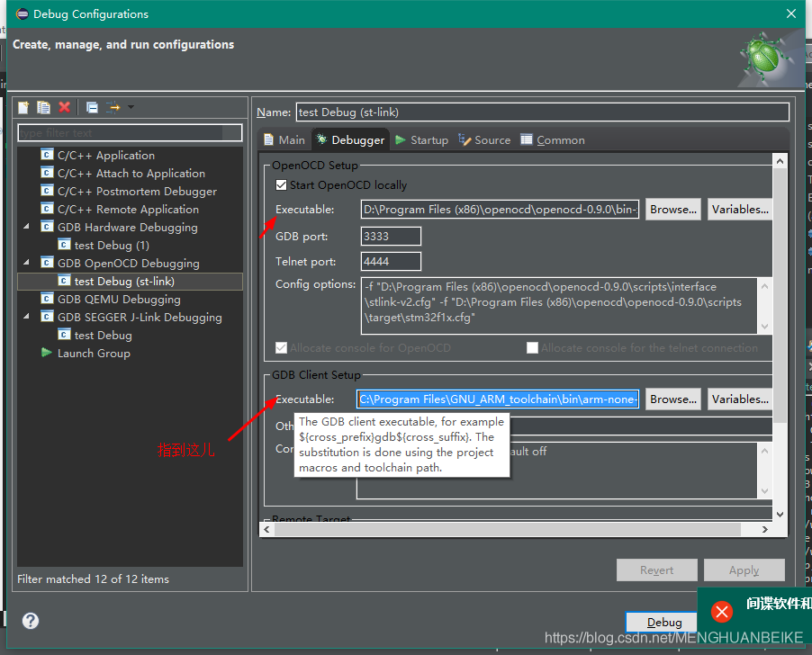Toggle Allocate console for OpenOCD checkbox
Image resolution: width=812 pixels, height=655 pixels.
click(282, 347)
